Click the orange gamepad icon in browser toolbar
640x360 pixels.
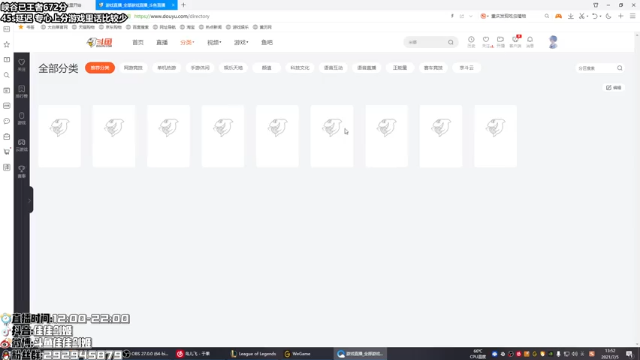[x=558, y=16]
